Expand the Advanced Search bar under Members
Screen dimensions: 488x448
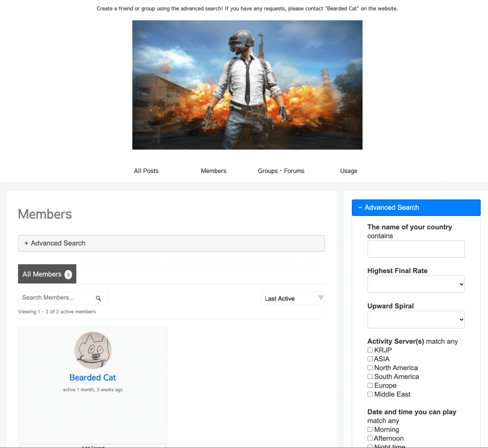pos(171,243)
